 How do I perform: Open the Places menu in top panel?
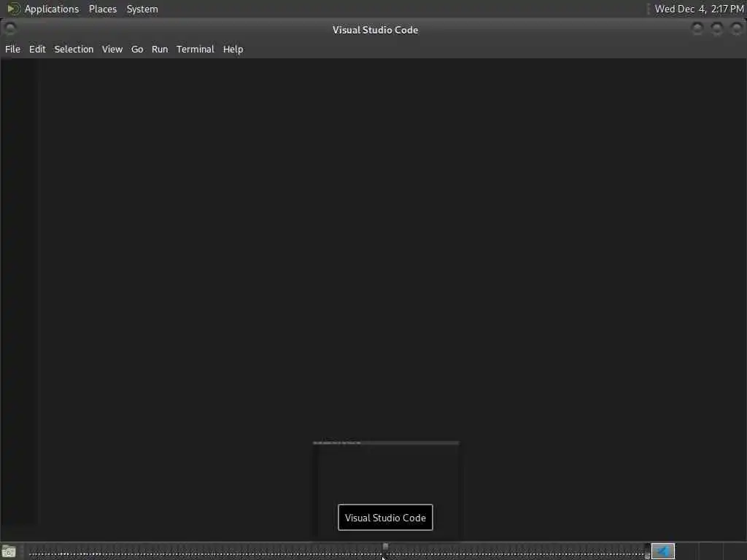(103, 9)
